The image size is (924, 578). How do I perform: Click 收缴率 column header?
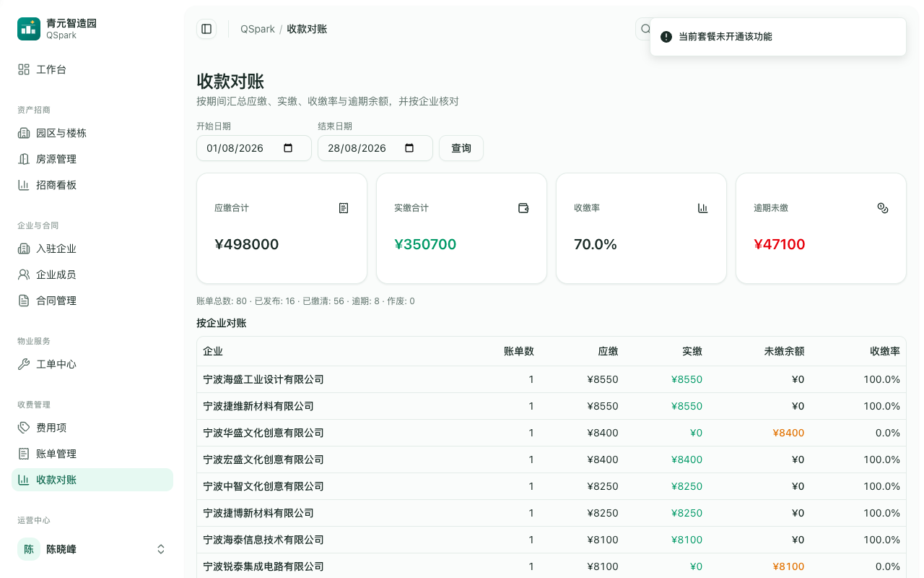[885, 351]
